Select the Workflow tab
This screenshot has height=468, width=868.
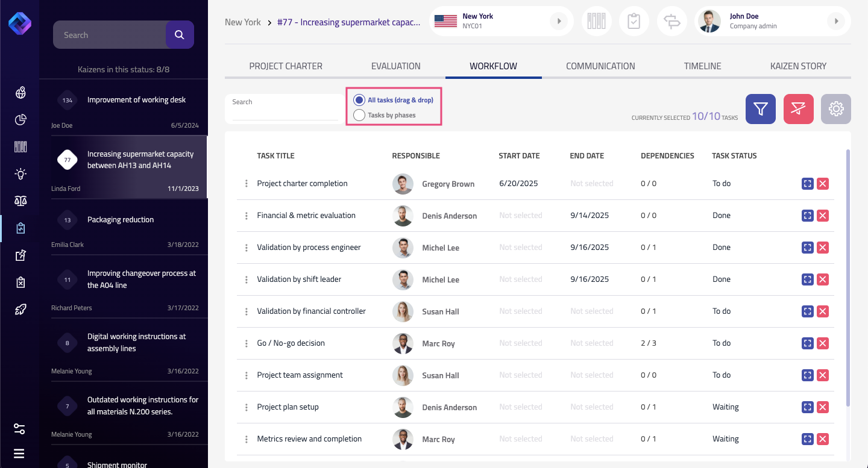[494, 66]
